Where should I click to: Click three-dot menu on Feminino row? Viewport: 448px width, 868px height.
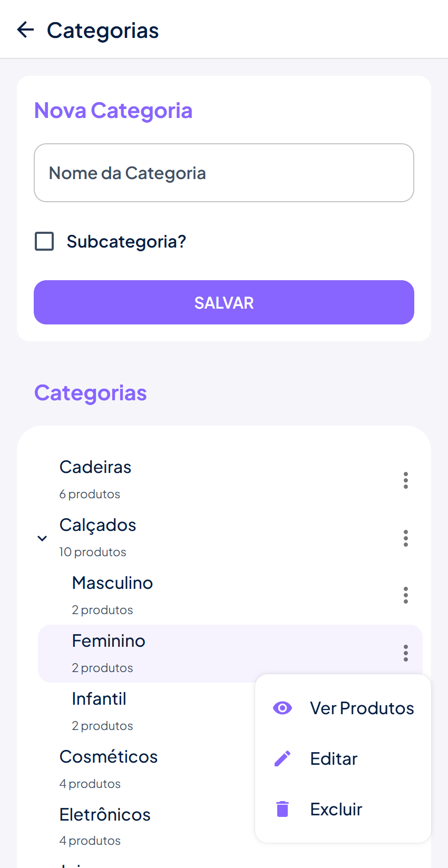[x=405, y=653]
